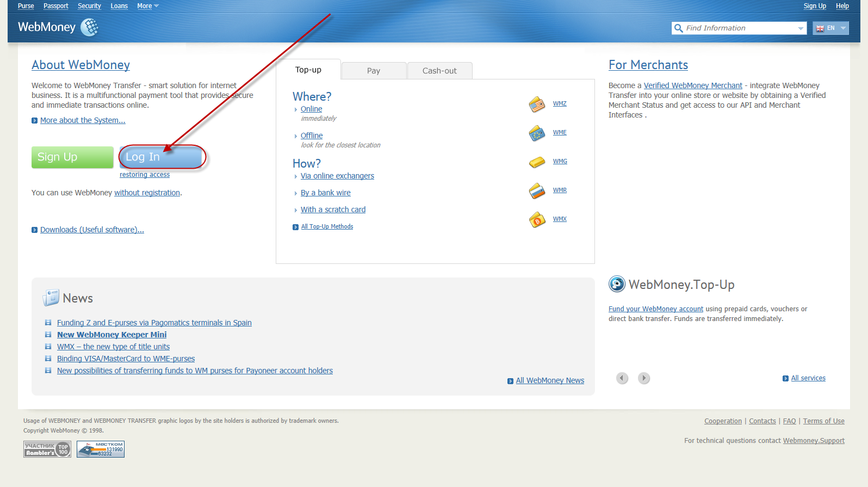Screen dimensions: 868x487
Task: Click the Online top-up link
Action: point(311,109)
